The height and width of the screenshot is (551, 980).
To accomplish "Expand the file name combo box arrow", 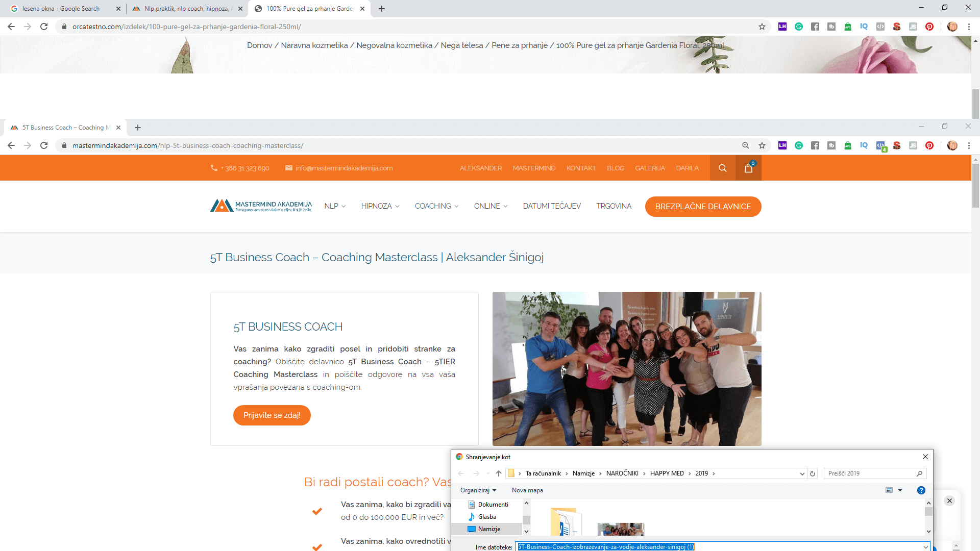I will point(925,547).
